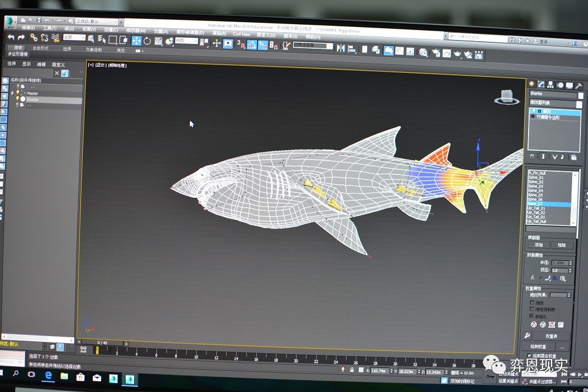Viewport: 588px width, 392px height.
Task: Click the 移除 bone button
Action: click(562, 245)
